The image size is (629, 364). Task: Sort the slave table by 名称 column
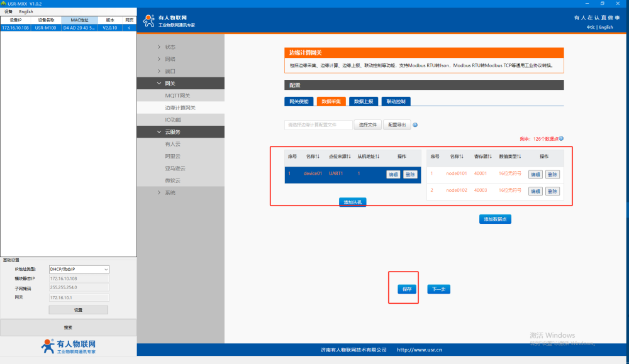click(x=313, y=156)
